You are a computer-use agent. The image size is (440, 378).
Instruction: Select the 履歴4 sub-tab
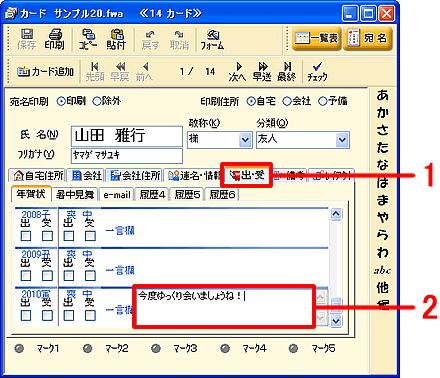point(152,195)
